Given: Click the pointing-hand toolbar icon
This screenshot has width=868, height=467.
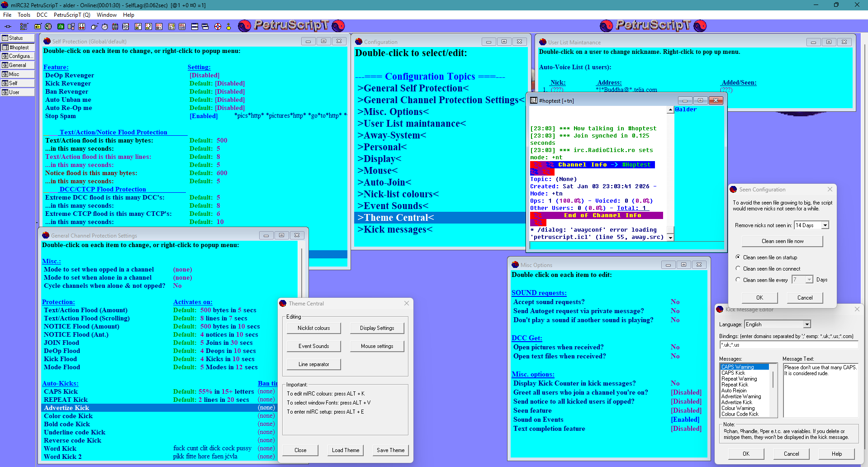Looking at the screenshot, I should click(95, 27).
